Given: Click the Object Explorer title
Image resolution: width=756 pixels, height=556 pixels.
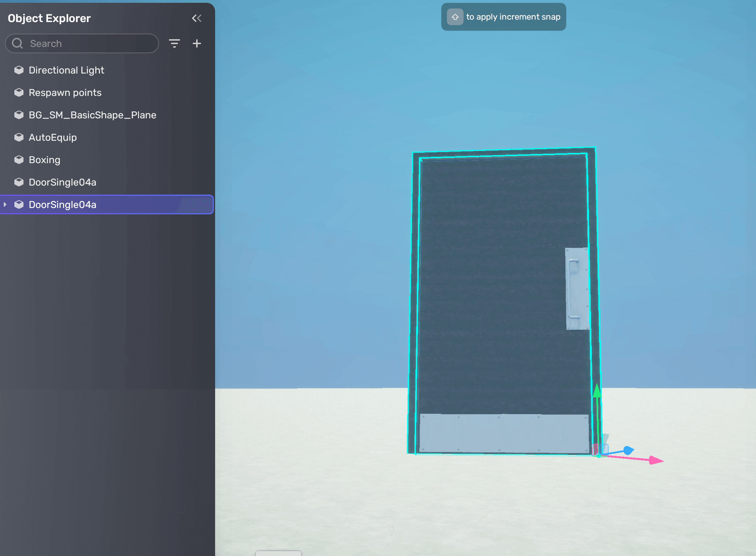Looking at the screenshot, I should [49, 18].
